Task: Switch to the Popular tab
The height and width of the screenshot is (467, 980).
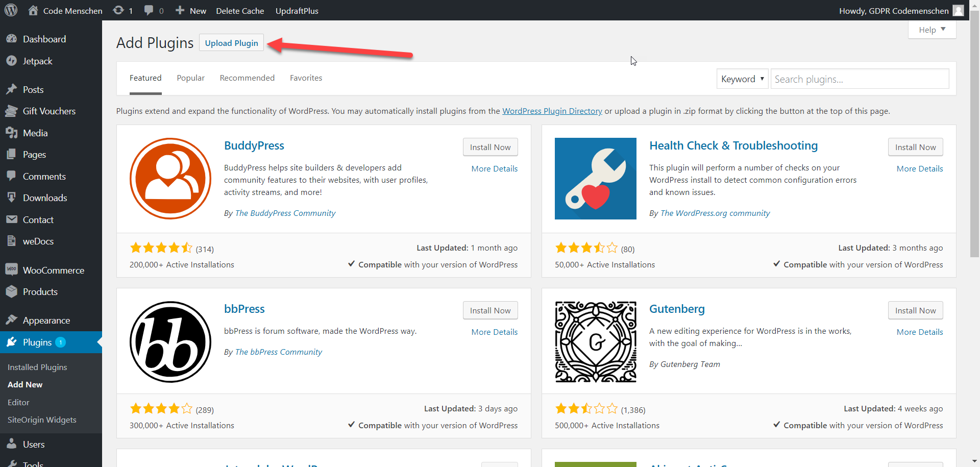Action: pos(190,78)
